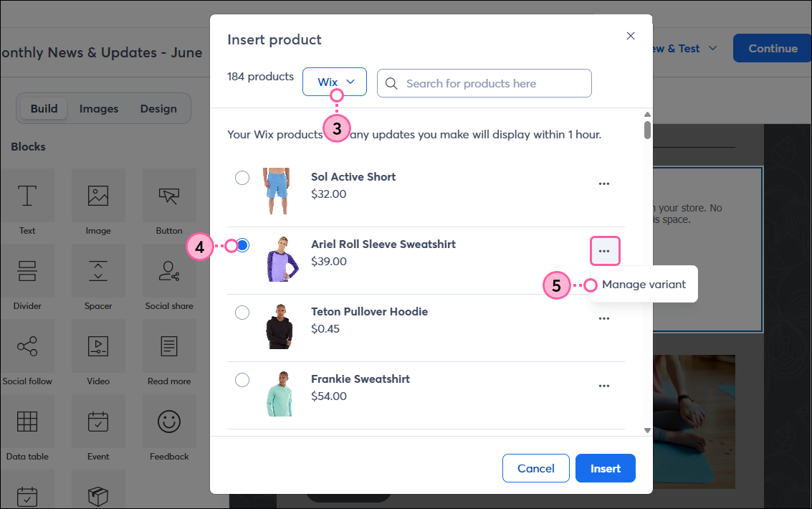
Task: Choose Manage variant from the menu
Action: (644, 285)
